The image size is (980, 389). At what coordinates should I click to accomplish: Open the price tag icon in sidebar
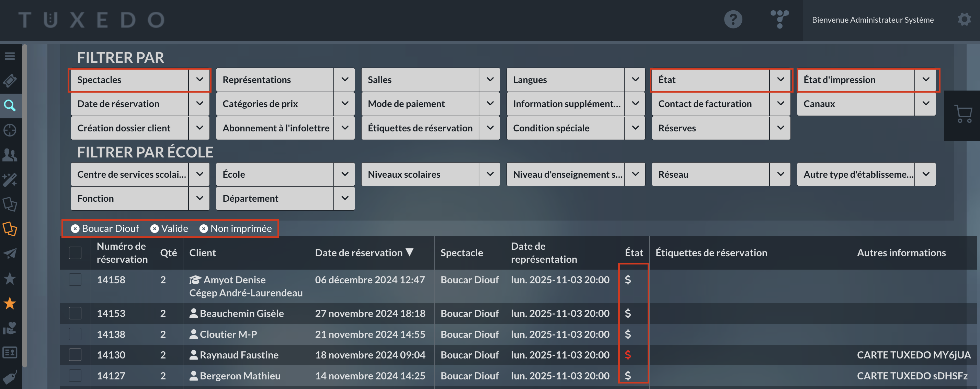coord(10,377)
